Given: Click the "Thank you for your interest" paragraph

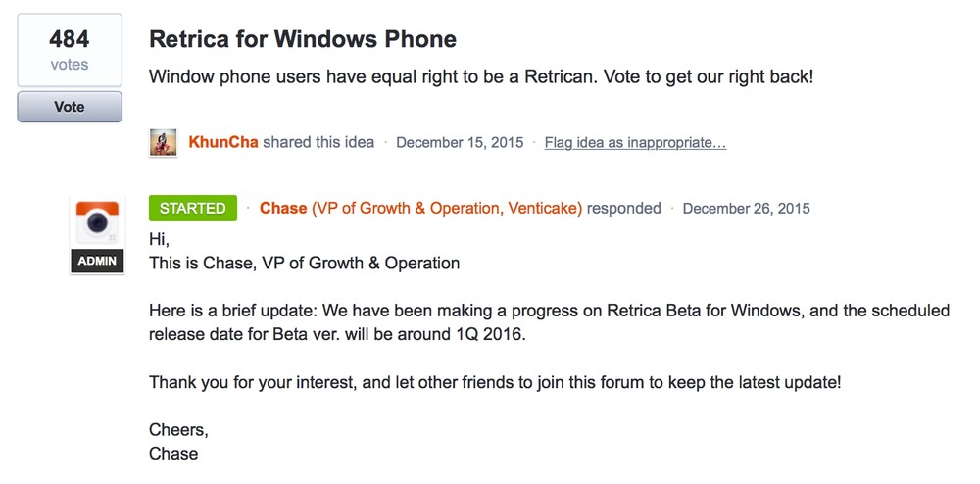Looking at the screenshot, I should (x=495, y=382).
